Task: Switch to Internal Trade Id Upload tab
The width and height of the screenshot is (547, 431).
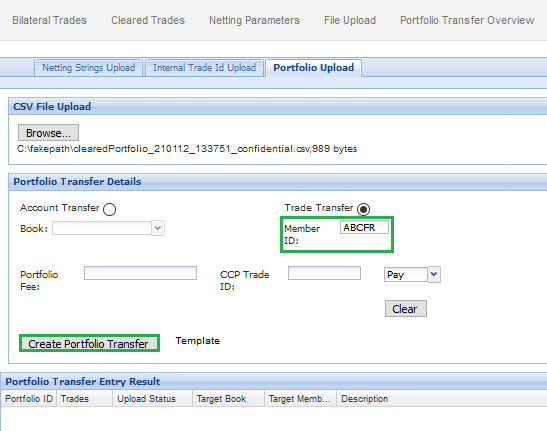Action: (204, 68)
